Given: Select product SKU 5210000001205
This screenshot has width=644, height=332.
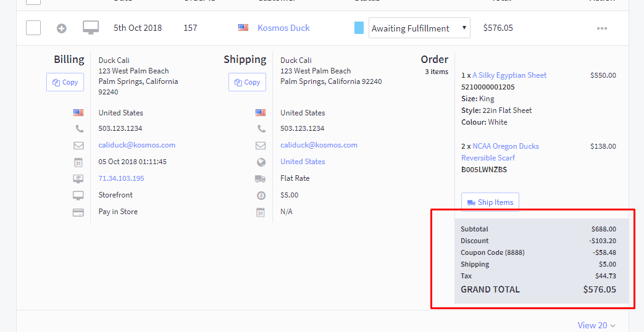Looking at the screenshot, I should pos(488,87).
